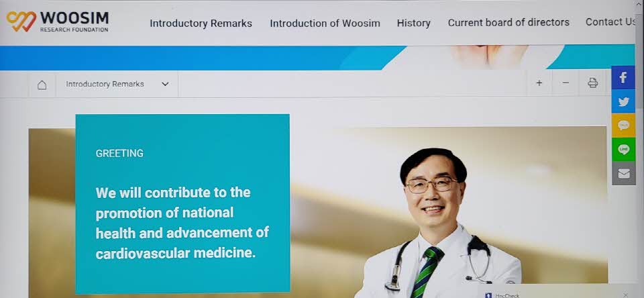Open Current board of directors page
The image size is (644, 298).
tap(508, 22)
